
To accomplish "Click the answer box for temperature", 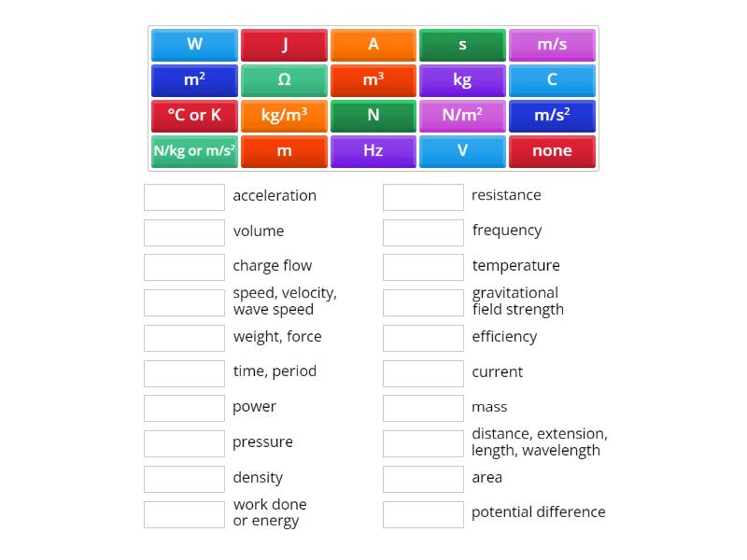I will (423, 267).
